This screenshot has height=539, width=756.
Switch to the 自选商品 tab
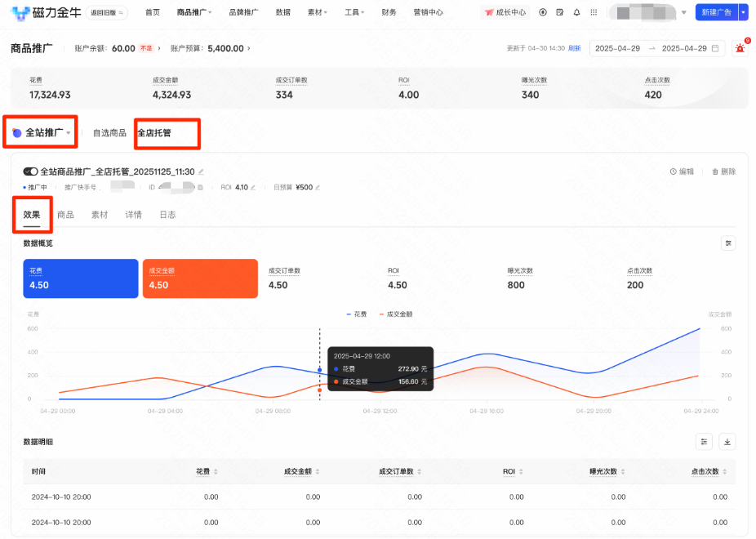point(109,133)
